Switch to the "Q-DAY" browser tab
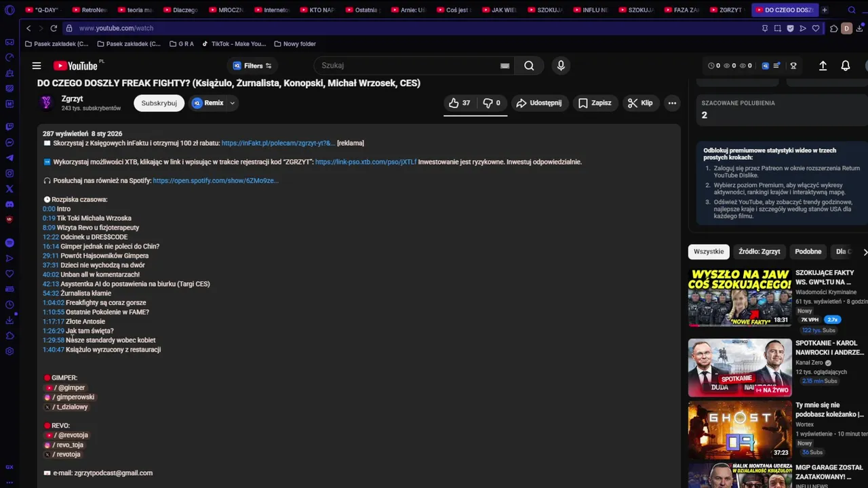Image resolution: width=868 pixels, height=488 pixels. (x=43, y=10)
